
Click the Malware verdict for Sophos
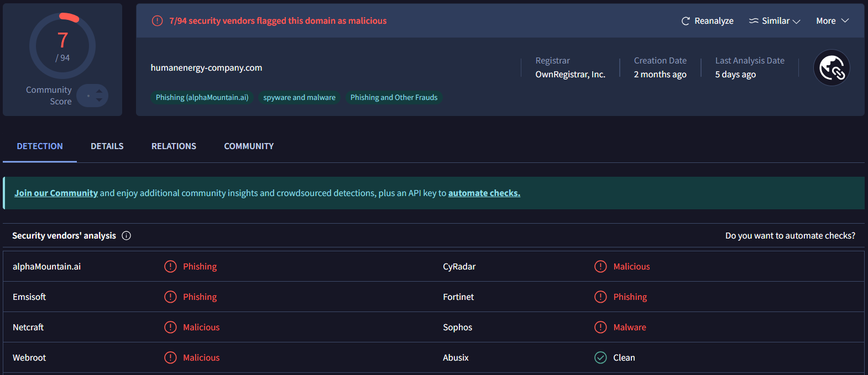coord(630,328)
